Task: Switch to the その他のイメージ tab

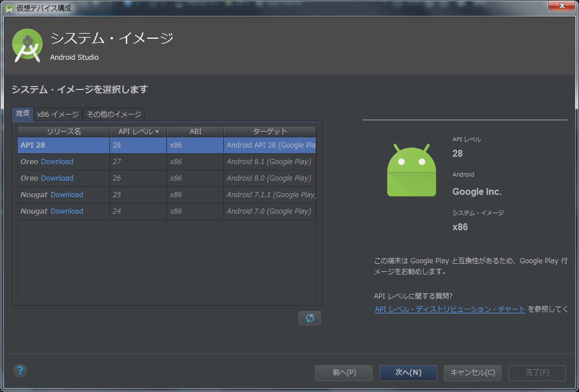Action: pyautogui.click(x=114, y=115)
